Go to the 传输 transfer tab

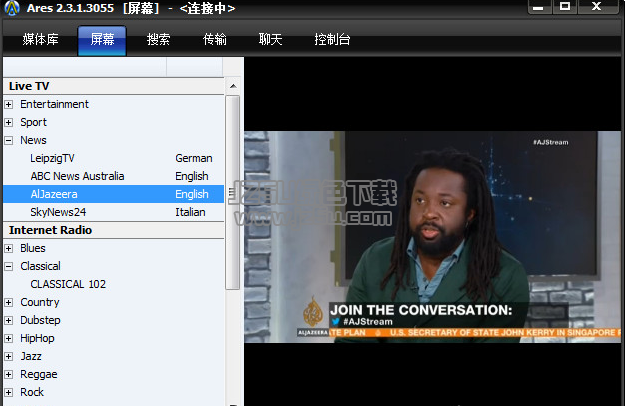[x=214, y=39]
